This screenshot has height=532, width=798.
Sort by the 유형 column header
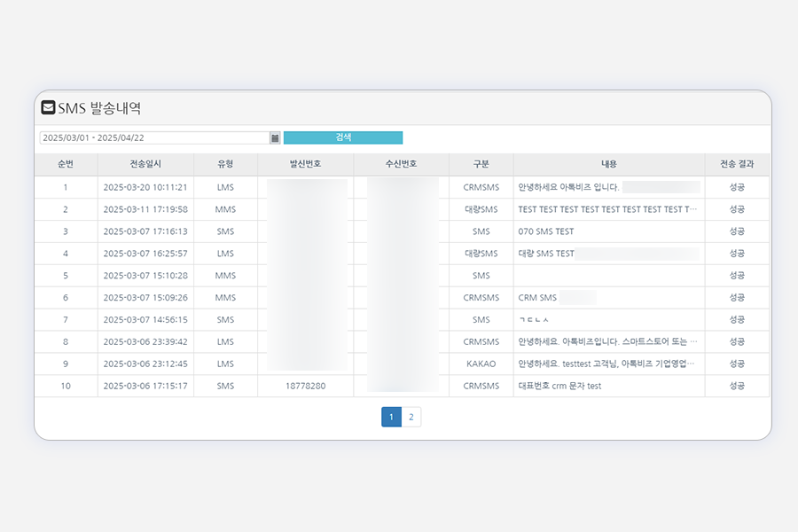[x=225, y=164]
